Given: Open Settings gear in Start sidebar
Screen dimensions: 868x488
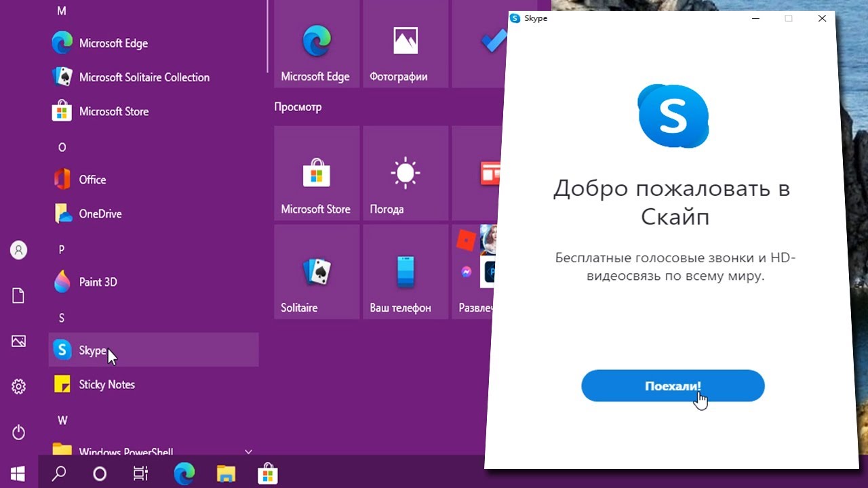Looking at the screenshot, I should click(x=18, y=387).
